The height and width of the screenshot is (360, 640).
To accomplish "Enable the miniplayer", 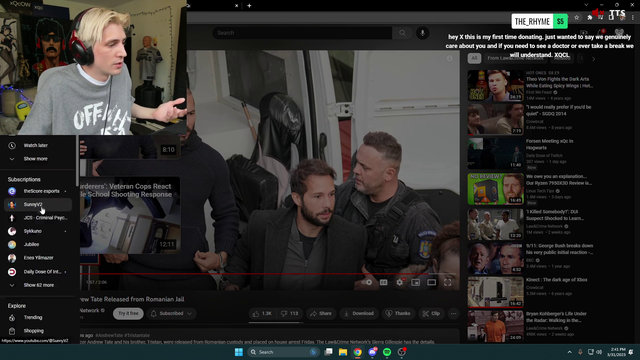I will pyautogui.click(x=416, y=282).
